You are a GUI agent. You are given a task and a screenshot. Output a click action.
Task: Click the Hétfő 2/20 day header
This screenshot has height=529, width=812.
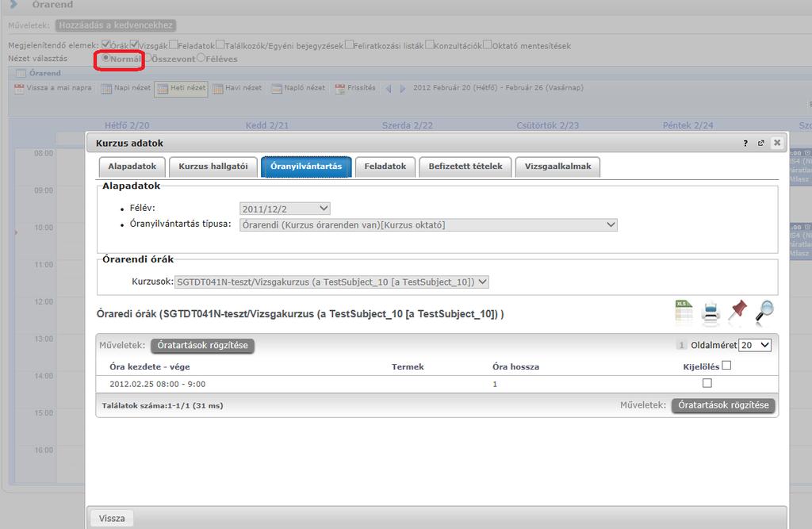[x=127, y=125]
